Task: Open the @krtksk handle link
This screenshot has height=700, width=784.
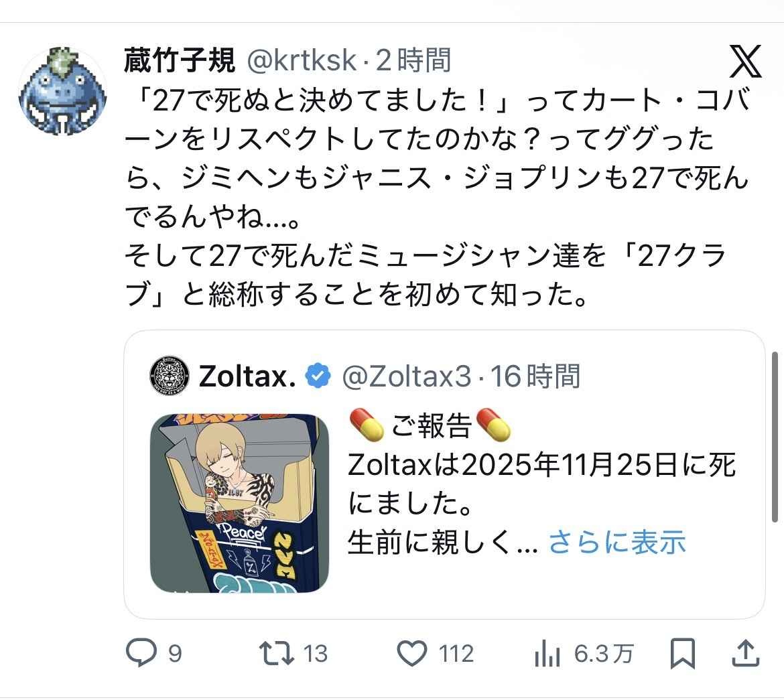Action: tap(302, 61)
